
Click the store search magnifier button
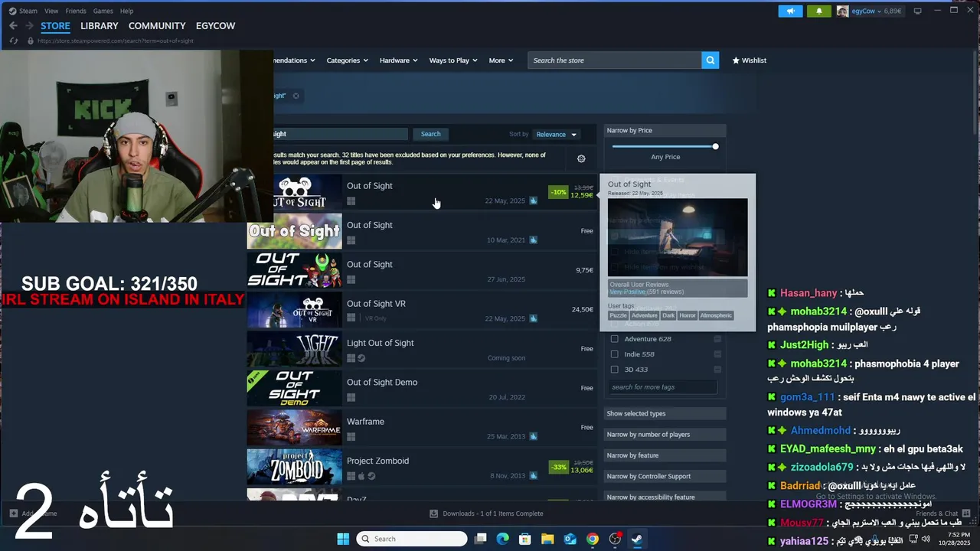(710, 60)
